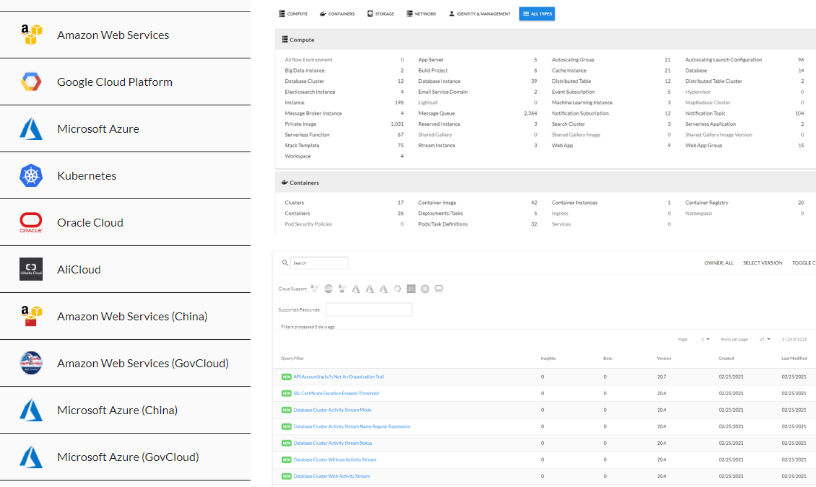
Task: Open the Storage resource type tab
Action: (380, 14)
